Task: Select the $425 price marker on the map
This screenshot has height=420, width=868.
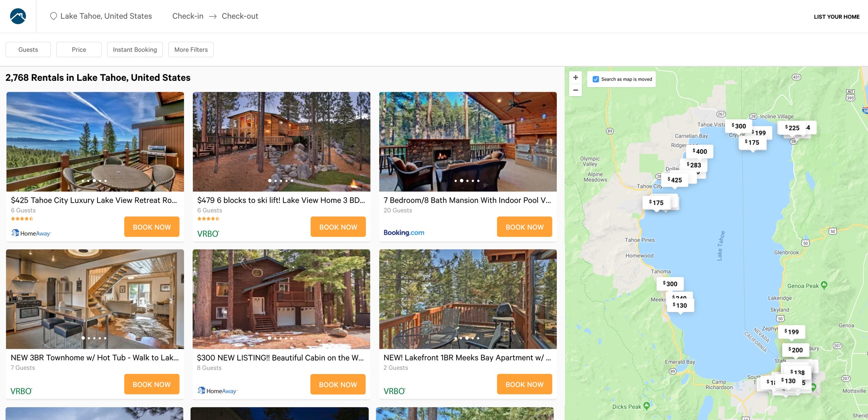Action: [x=675, y=180]
